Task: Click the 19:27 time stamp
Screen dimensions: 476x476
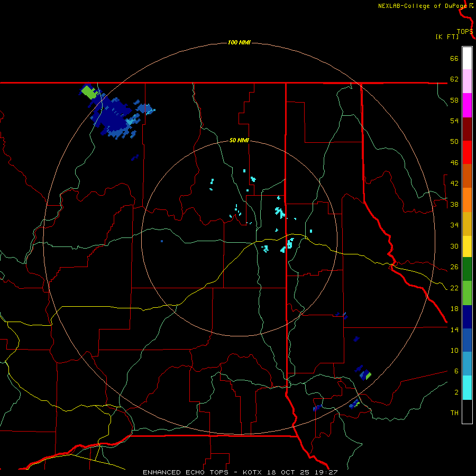Action: 326,472
